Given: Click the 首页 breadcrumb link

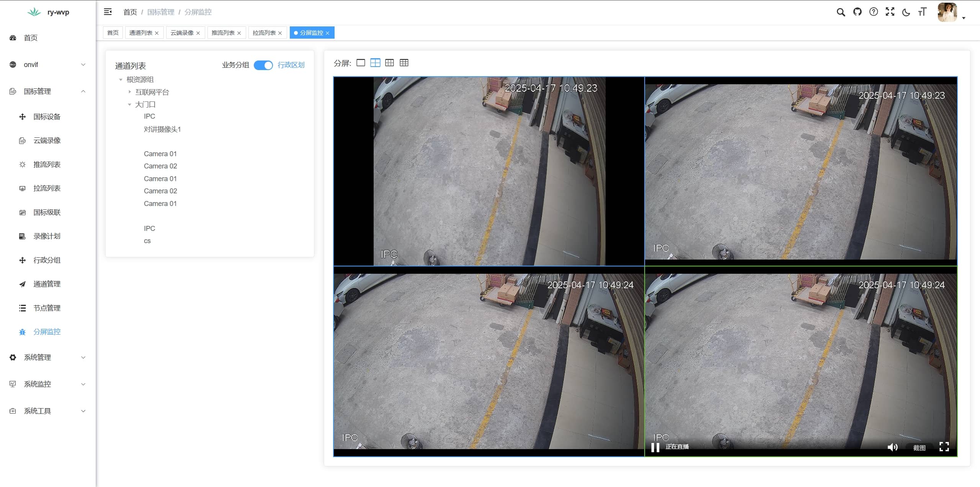Looking at the screenshot, I should (x=130, y=12).
